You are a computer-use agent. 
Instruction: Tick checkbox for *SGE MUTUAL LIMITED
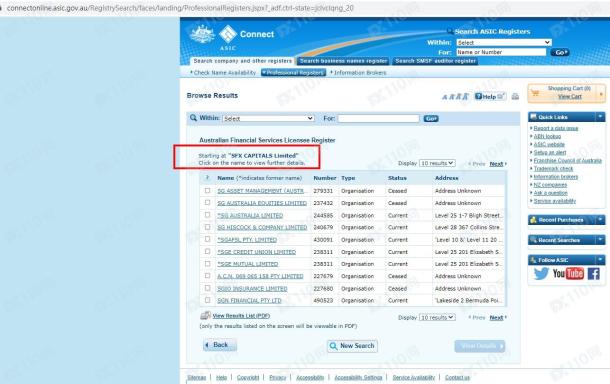[207, 263]
